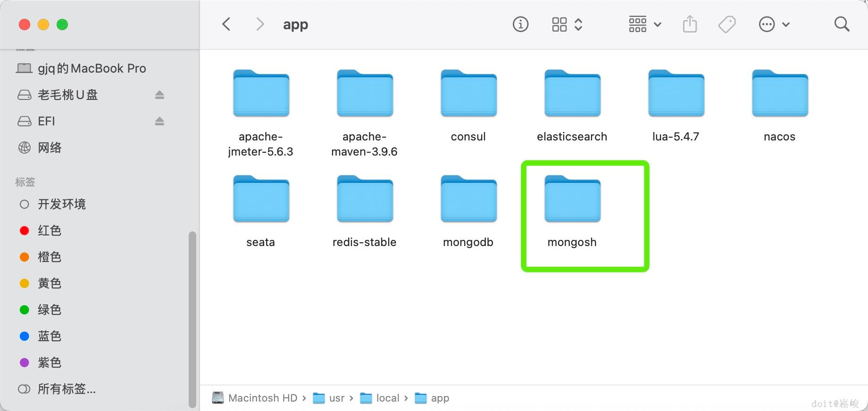Click the mongosh folder name label
The image size is (868, 411).
572,242
